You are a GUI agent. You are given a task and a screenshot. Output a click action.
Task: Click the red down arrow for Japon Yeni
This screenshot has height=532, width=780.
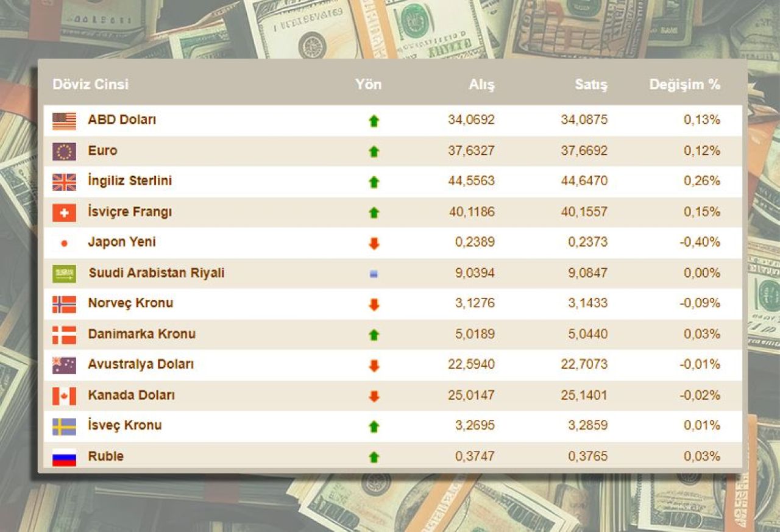click(x=374, y=243)
